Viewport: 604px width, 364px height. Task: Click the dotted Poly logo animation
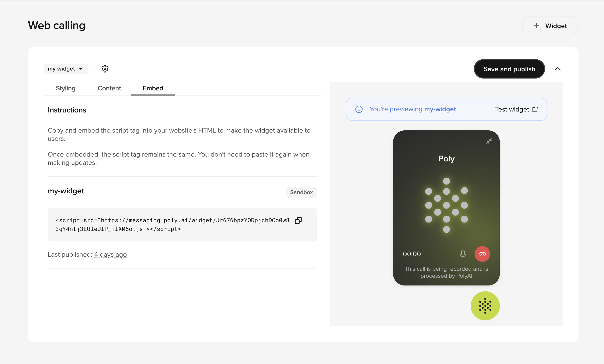tap(446, 205)
